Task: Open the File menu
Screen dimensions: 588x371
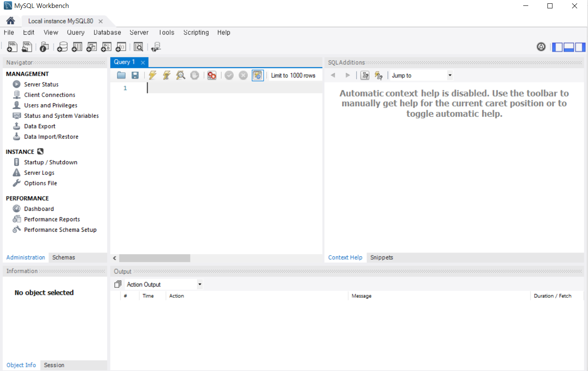Action: 9,32
